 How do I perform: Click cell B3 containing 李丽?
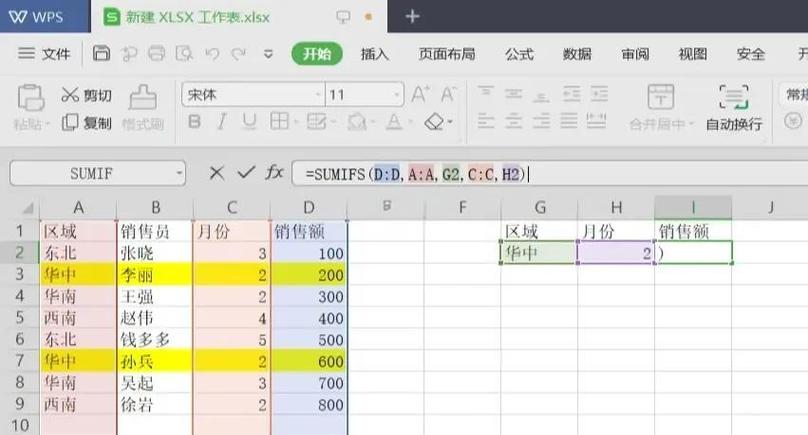click(154, 275)
